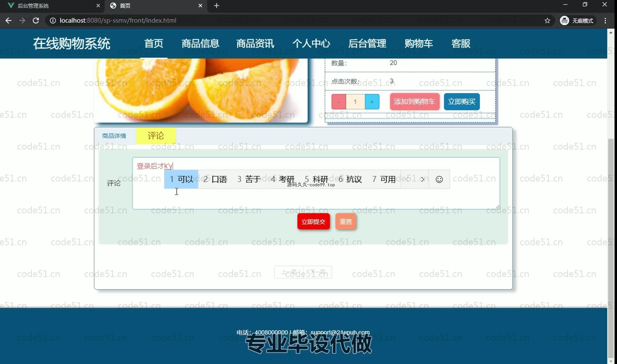Decrease quantity with minus button
Image resolution: width=617 pixels, height=364 pixels.
339,102
